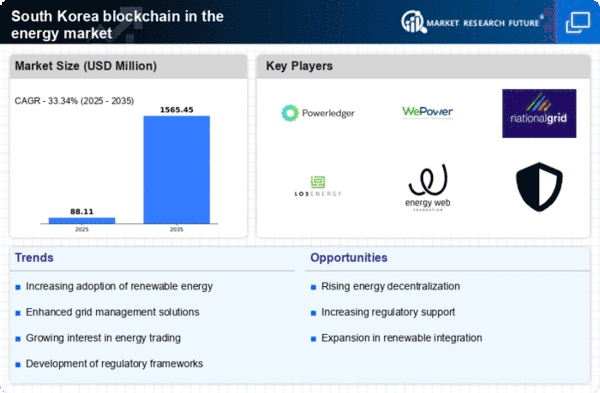Click the 2035 axis label
The width and height of the screenshot is (600, 393).
click(x=176, y=229)
